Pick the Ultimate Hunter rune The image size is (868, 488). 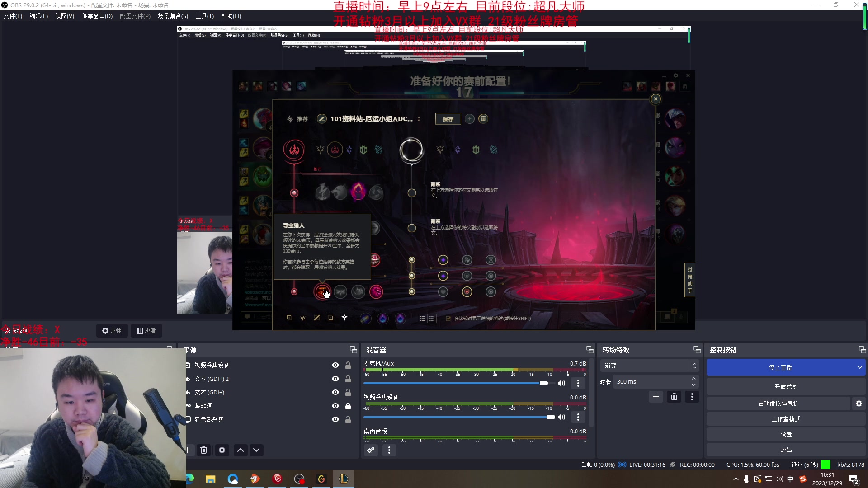[376, 292]
